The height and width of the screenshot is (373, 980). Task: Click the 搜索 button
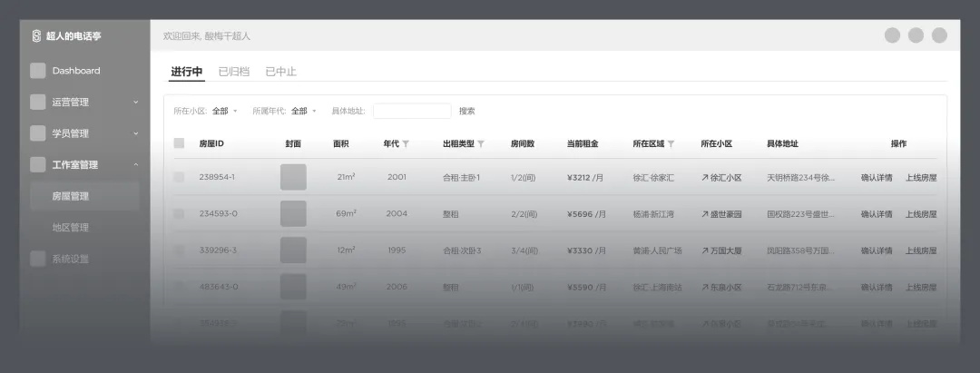(x=467, y=112)
